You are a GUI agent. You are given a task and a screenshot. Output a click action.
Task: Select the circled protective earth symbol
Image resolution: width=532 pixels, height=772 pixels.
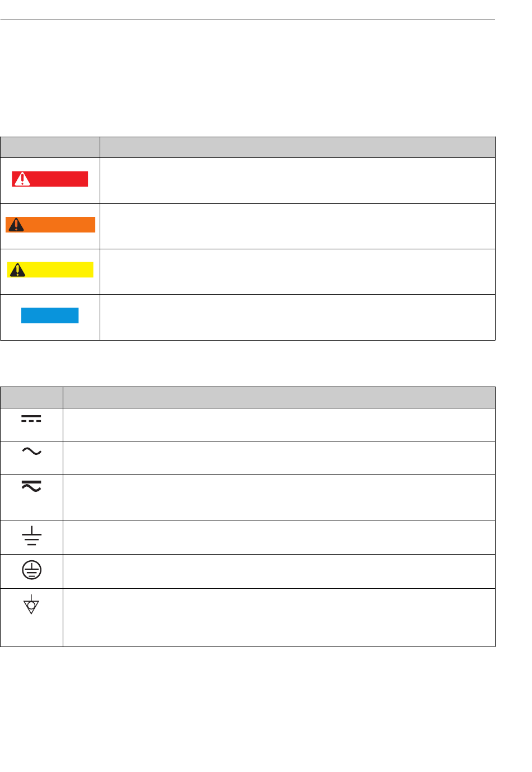tap(31, 570)
